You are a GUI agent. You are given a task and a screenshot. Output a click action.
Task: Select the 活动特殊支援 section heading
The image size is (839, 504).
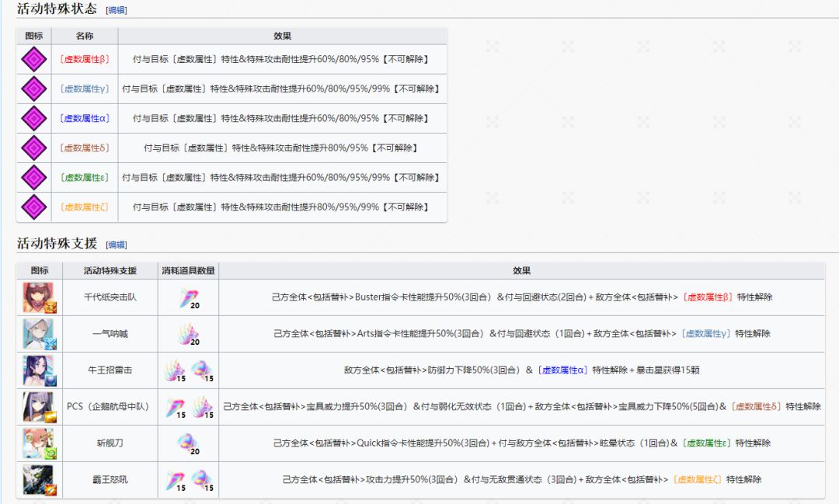coord(57,243)
